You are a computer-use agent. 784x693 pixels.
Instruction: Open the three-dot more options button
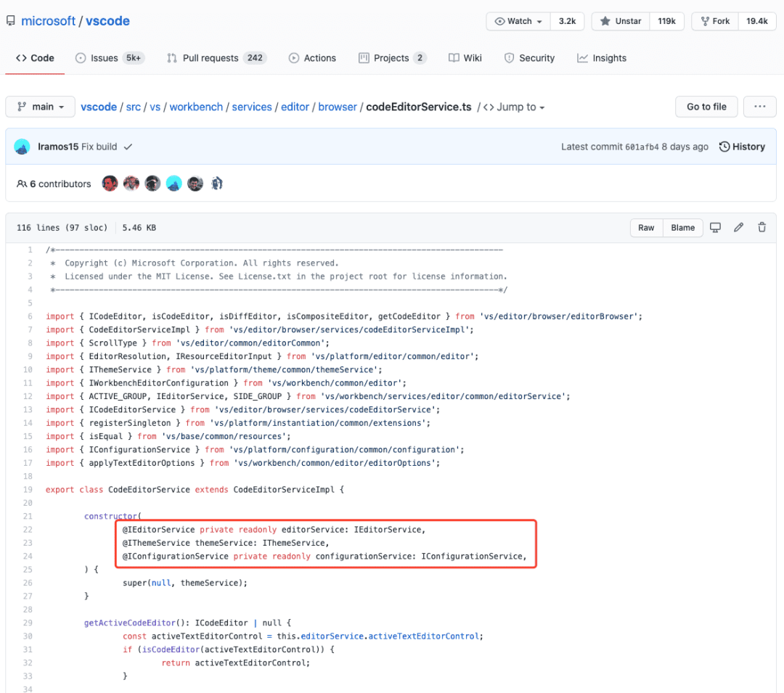point(760,107)
